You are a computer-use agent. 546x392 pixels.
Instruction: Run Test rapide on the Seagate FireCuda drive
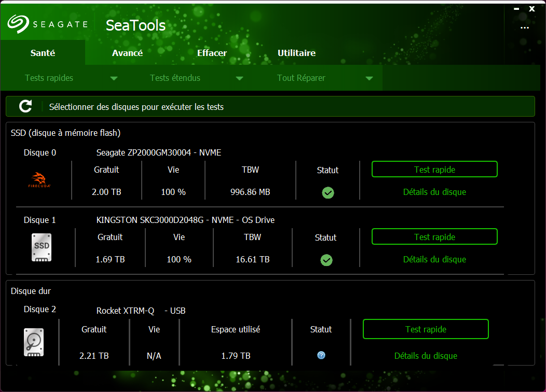(434, 169)
